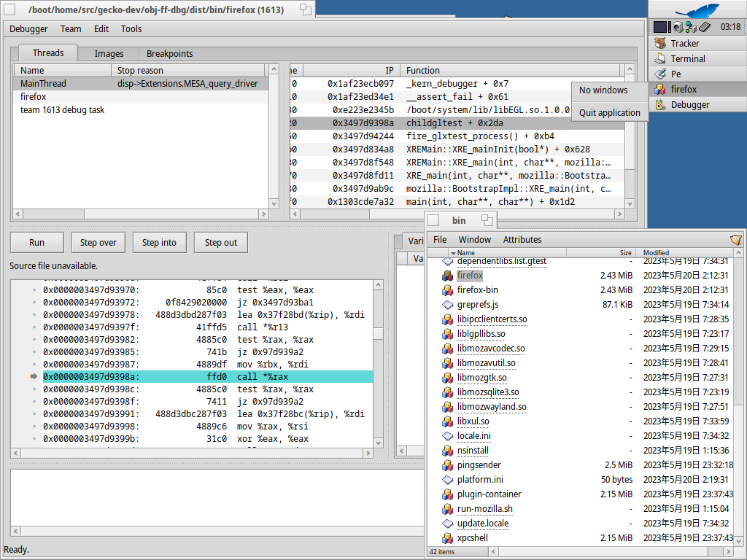Click the Tracker icon in the Deskbar

tap(659, 43)
